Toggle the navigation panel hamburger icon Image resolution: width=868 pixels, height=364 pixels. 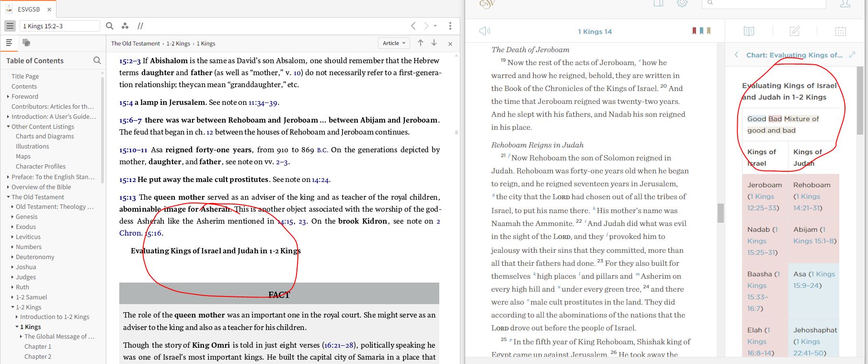pos(10,26)
